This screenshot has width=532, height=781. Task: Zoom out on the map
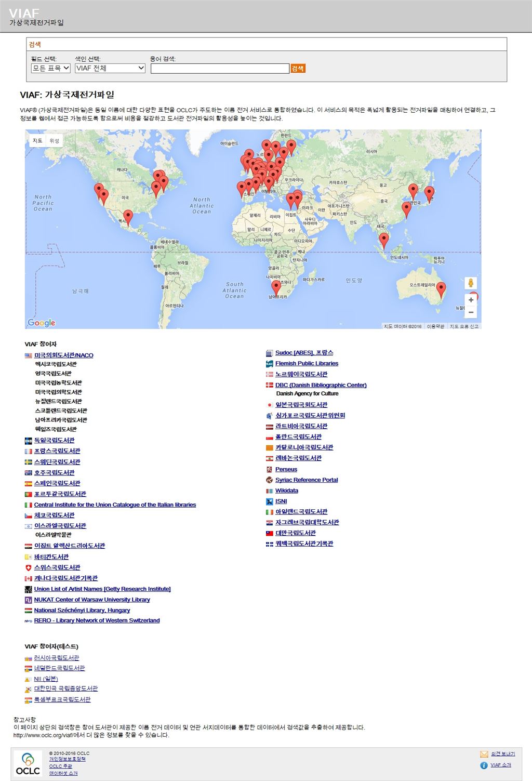pos(471,312)
